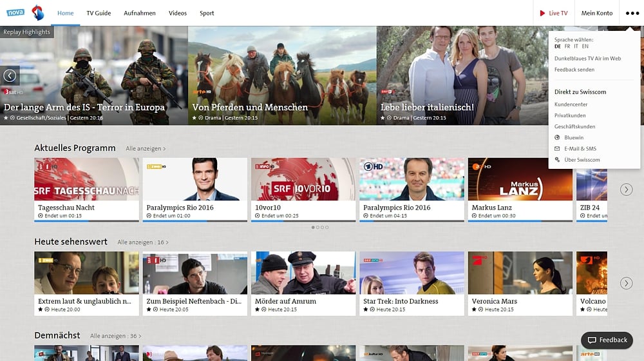Advance Heute sehenswert carousel right arrow
Screen dimensions: 644x361
[626, 283]
